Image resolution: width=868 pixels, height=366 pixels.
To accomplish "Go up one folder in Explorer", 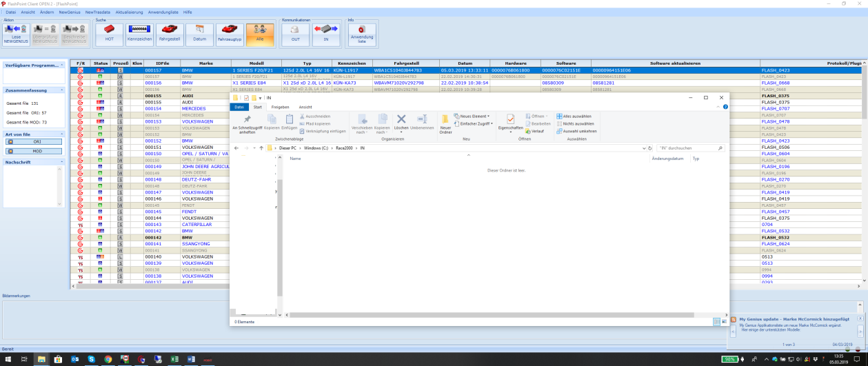I will [x=261, y=148].
